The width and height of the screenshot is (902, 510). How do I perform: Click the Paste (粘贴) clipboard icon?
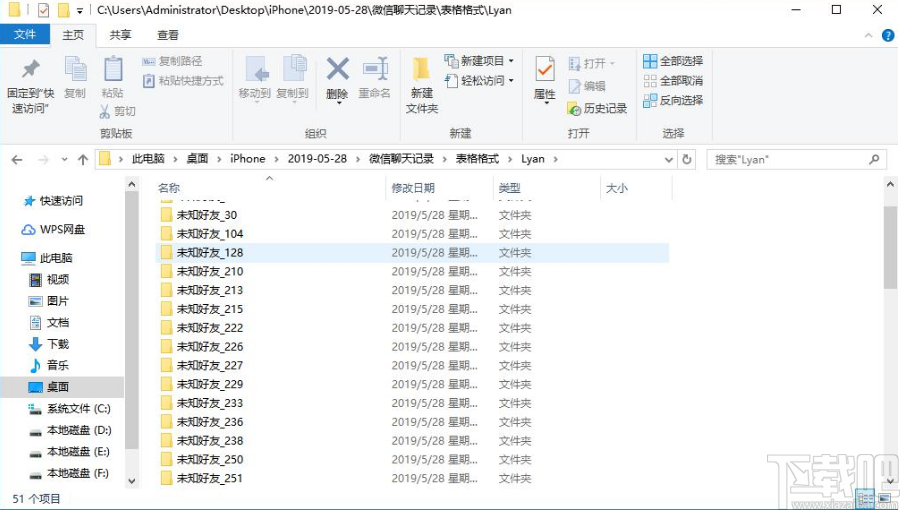point(113,69)
